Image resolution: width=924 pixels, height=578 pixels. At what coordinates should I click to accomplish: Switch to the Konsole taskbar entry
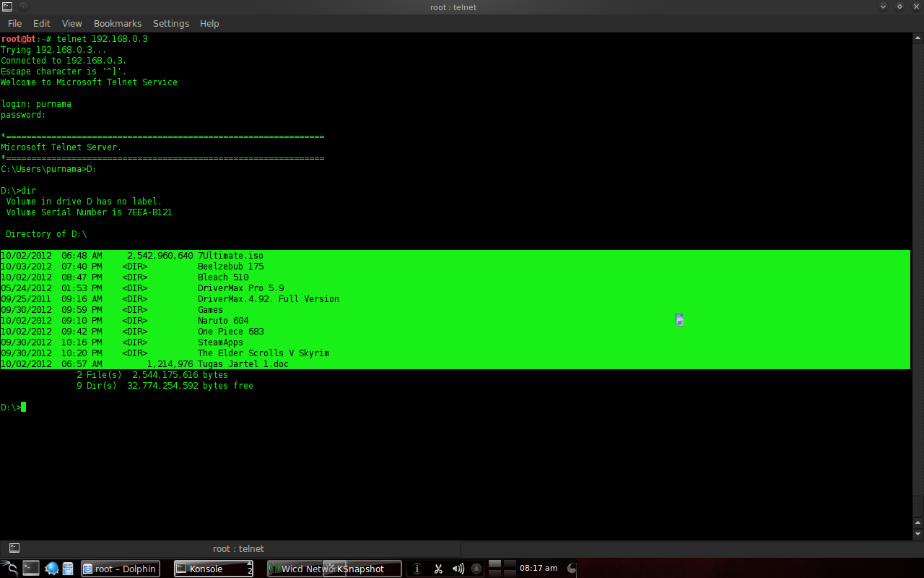click(214, 569)
